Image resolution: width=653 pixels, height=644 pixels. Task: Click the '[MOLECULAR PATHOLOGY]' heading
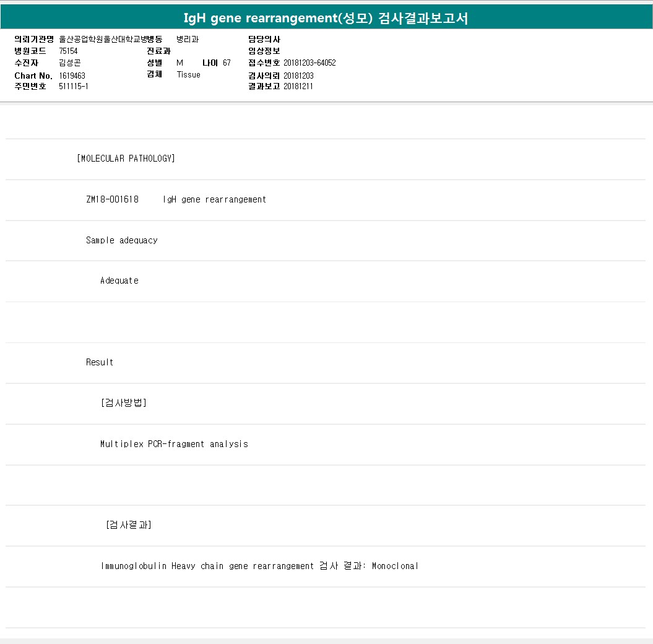point(126,159)
